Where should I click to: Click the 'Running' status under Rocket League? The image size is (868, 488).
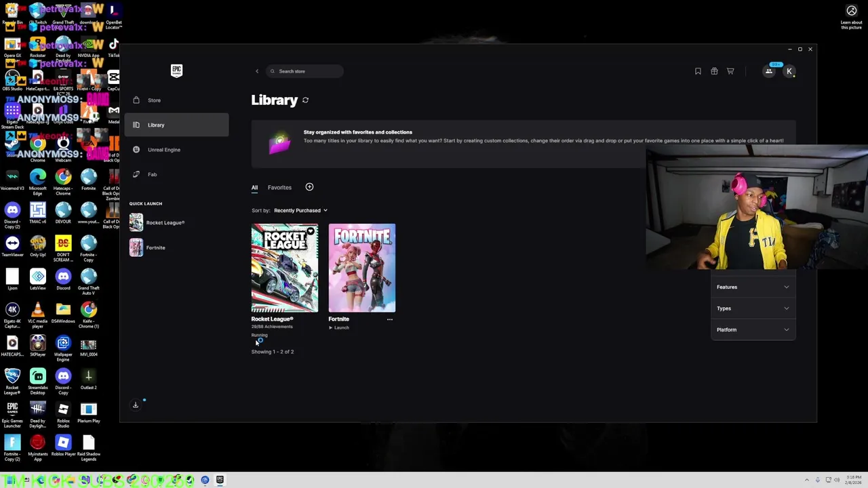pos(260,335)
